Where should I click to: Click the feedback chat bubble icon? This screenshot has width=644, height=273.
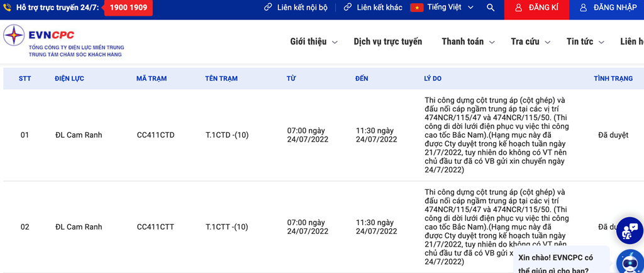[x=629, y=230]
